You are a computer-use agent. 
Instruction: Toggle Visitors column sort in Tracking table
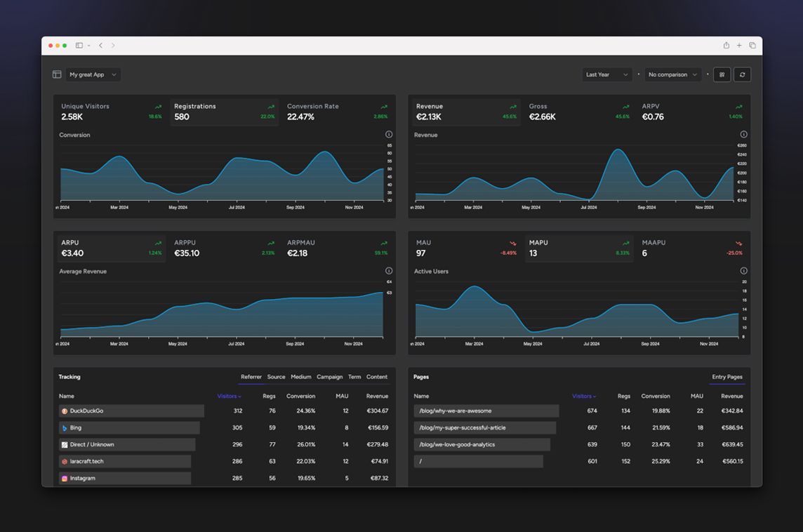pos(227,396)
